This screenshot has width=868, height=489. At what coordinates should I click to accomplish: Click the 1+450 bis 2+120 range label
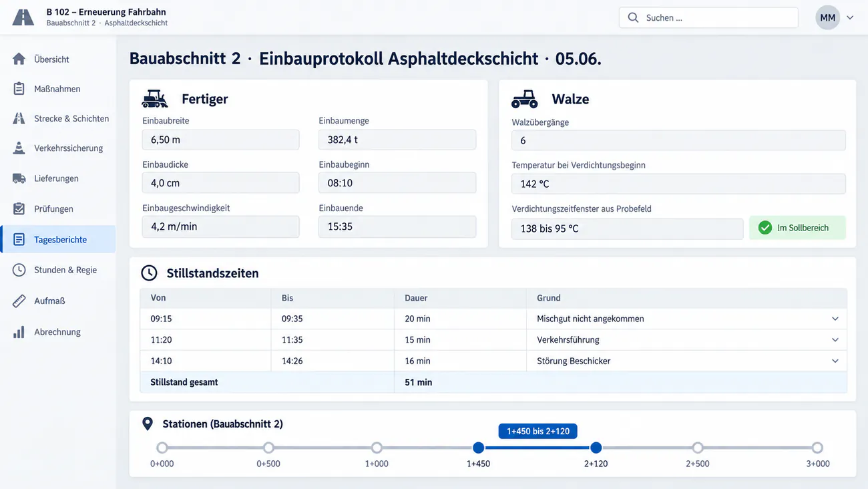coord(538,431)
